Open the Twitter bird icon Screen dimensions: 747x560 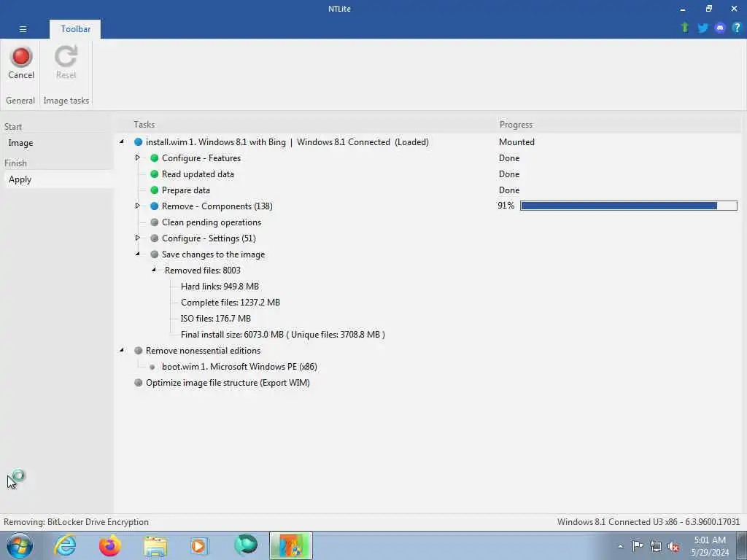tap(703, 28)
